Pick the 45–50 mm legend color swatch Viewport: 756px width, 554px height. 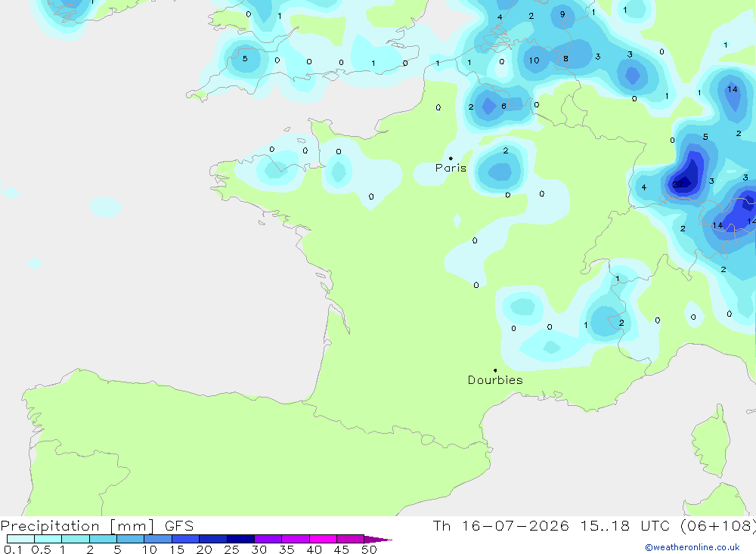[351, 539]
